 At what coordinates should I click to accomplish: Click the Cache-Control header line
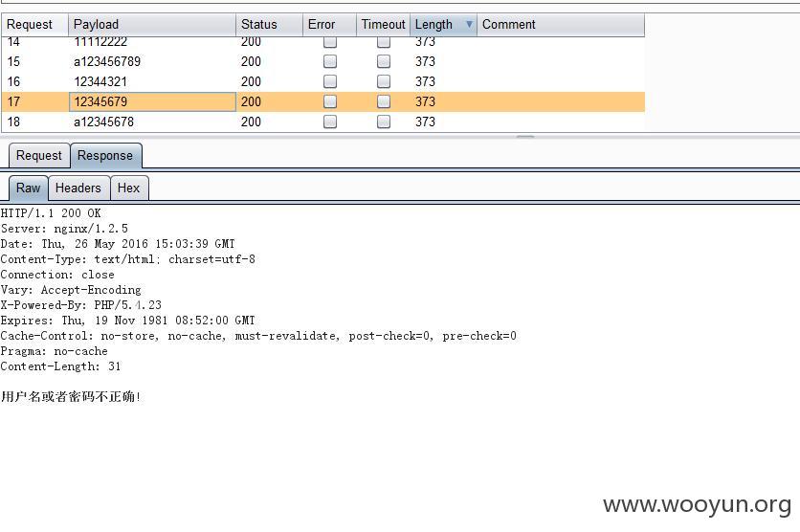point(258,336)
